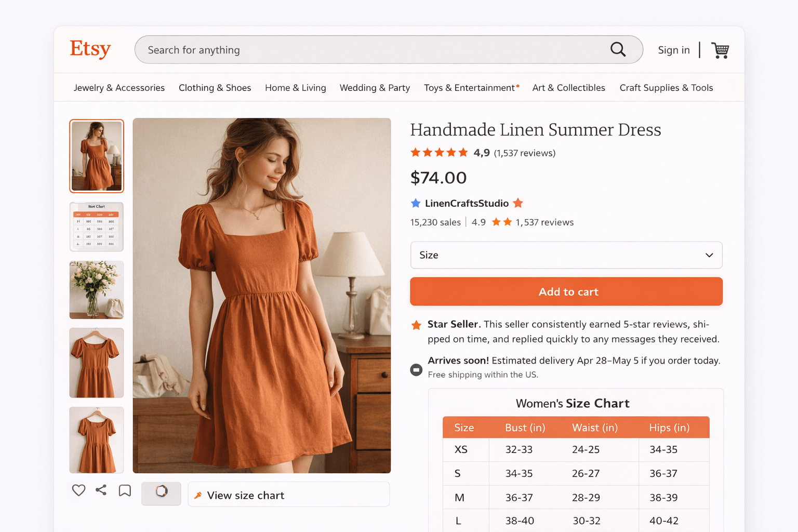
Task: Click the Handmade Linen Summer Dress title
Action: [x=536, y=129]
